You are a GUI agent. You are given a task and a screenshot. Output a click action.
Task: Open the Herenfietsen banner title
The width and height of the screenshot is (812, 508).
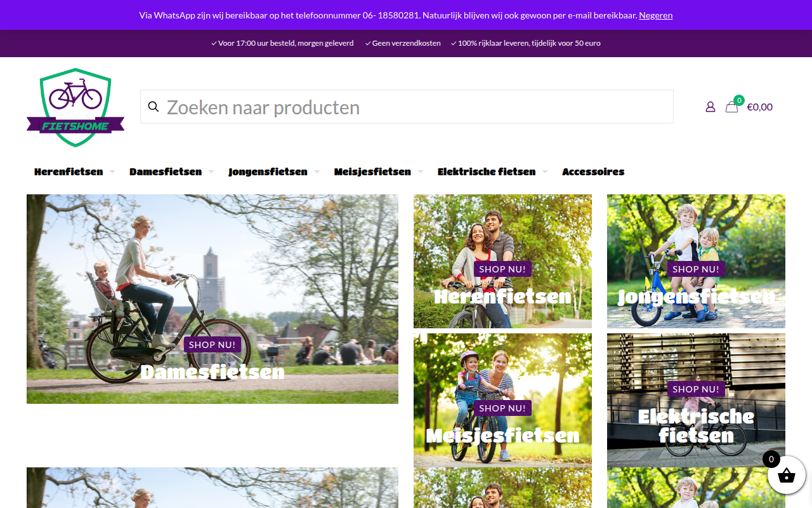click(x=502, y=296)
